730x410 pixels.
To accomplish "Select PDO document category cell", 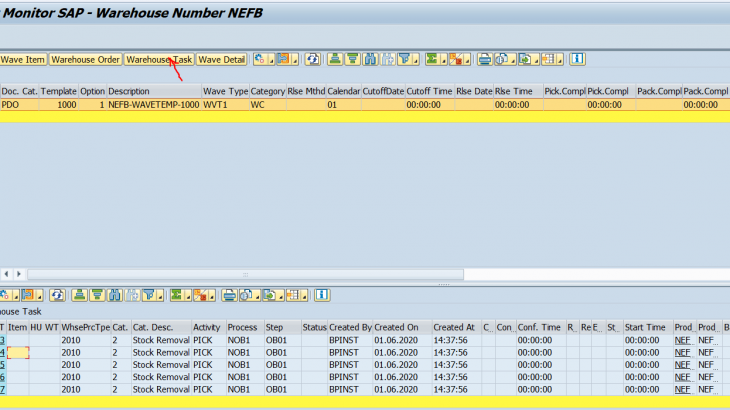I will pyautogui.click(x=20, y=105).
